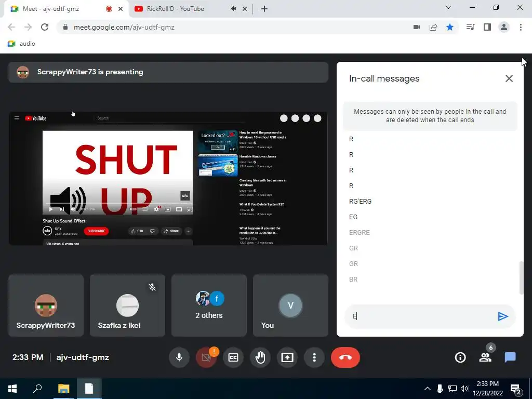Click the ScrappyWriter73 is presenting banner
The image size is (532, 399).
[168, 72]
